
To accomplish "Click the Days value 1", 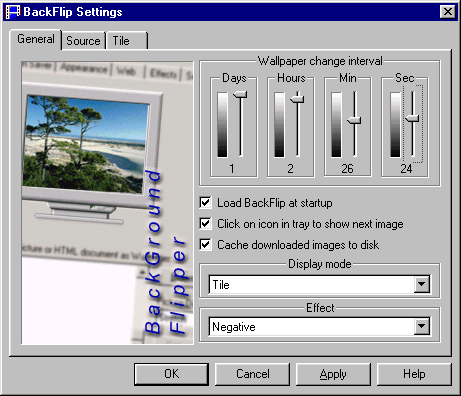I will coord(232,169).
